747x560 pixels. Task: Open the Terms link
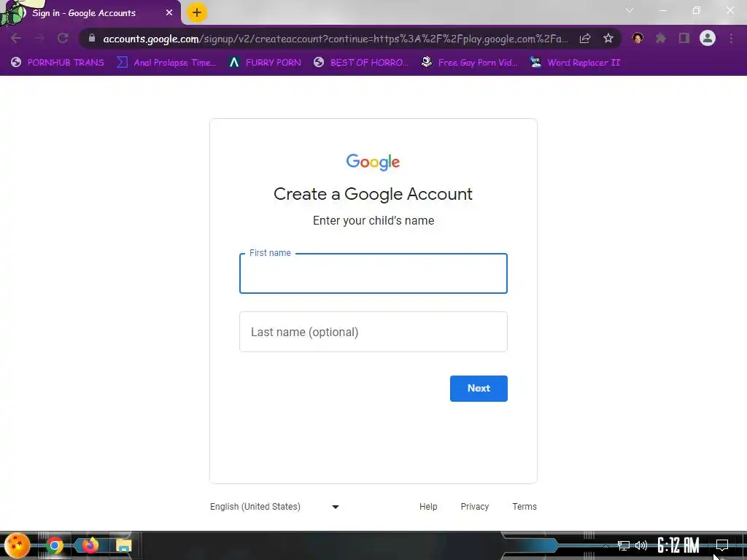525,507
